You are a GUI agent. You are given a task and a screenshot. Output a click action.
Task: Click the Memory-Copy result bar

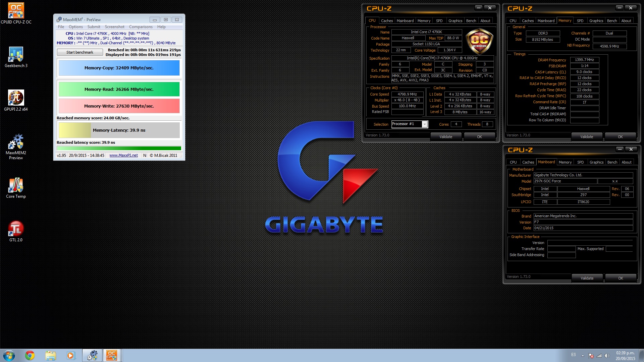pos(119,68)
